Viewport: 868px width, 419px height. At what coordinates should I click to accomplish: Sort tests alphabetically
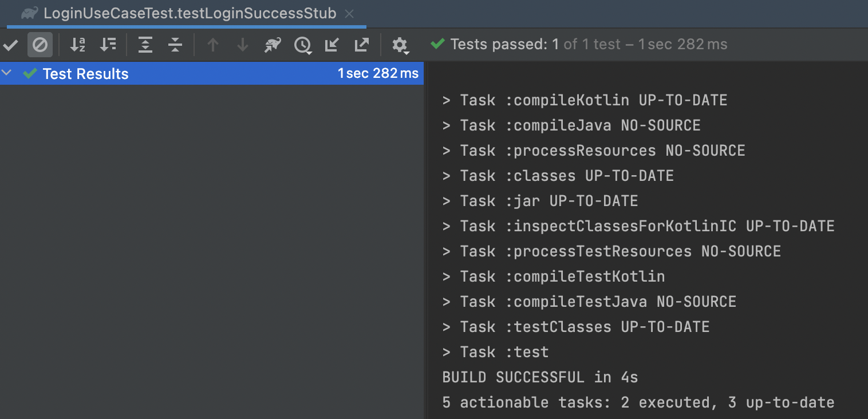coord(77,45)
